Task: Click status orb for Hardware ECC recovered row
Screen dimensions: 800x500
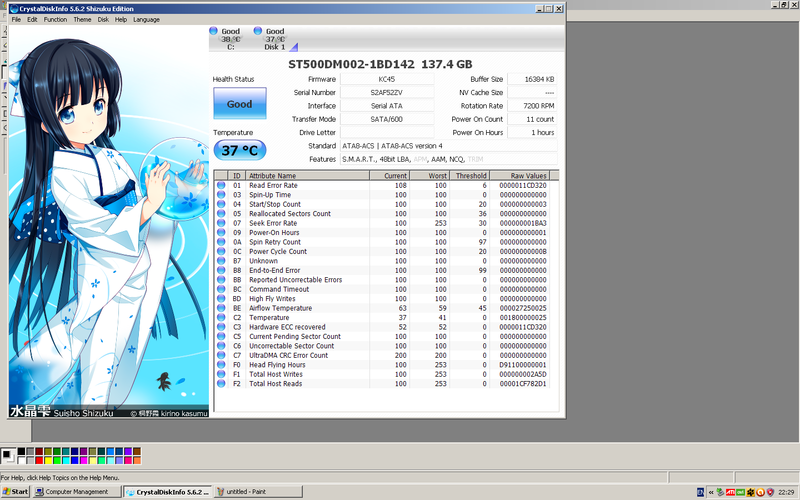Action: click(221, 327)
